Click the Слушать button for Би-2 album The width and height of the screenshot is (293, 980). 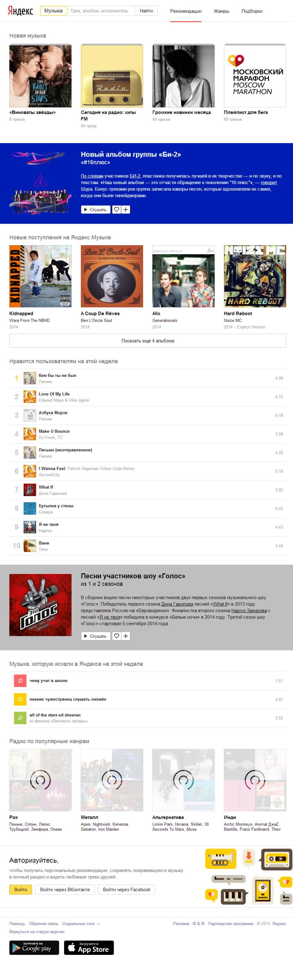pyautogui.click(x=95, y=210)
